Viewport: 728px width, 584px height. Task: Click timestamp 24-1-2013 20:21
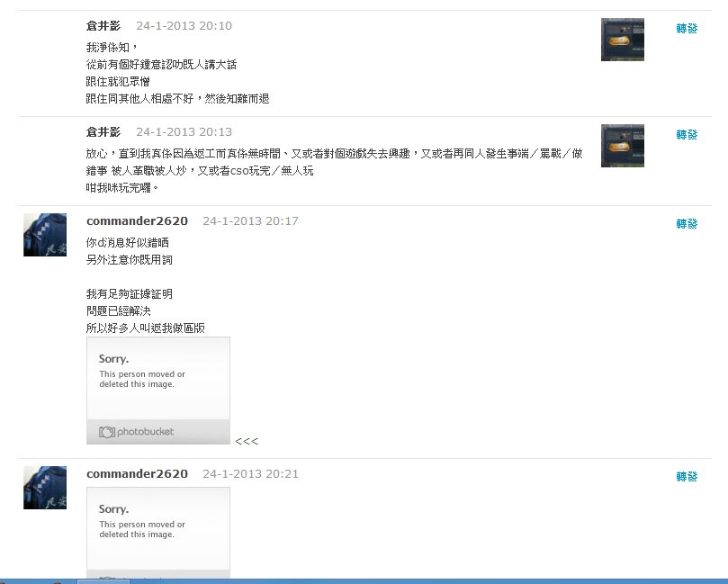[250, 474]
